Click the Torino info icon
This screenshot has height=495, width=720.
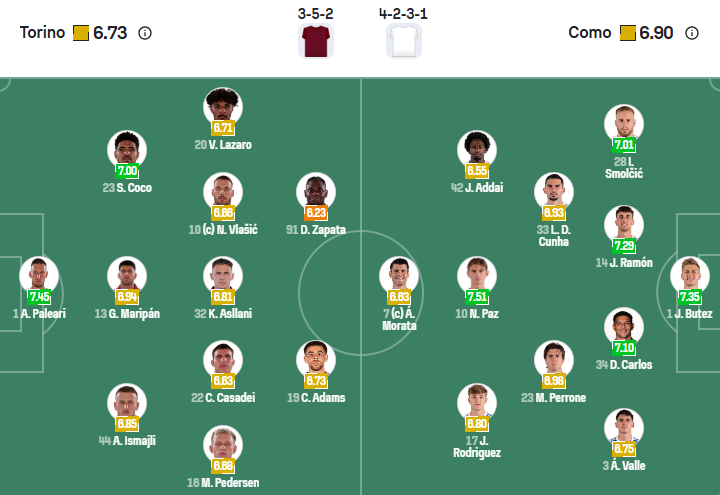point(145,33)
